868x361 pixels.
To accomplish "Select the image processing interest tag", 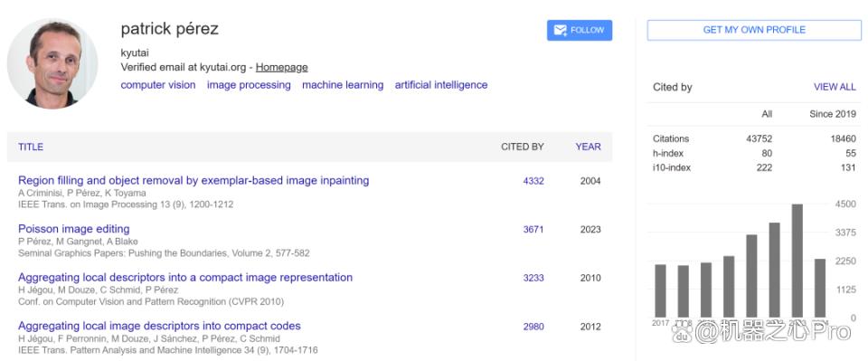I will pos(249,85).
